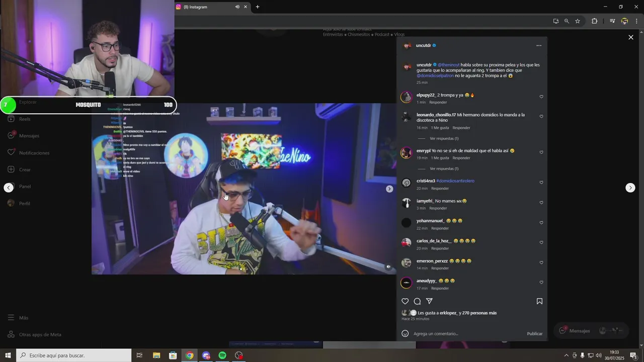644x362 pixels.
Task: Open Spotify from taskbar
Action: [222, 355]
